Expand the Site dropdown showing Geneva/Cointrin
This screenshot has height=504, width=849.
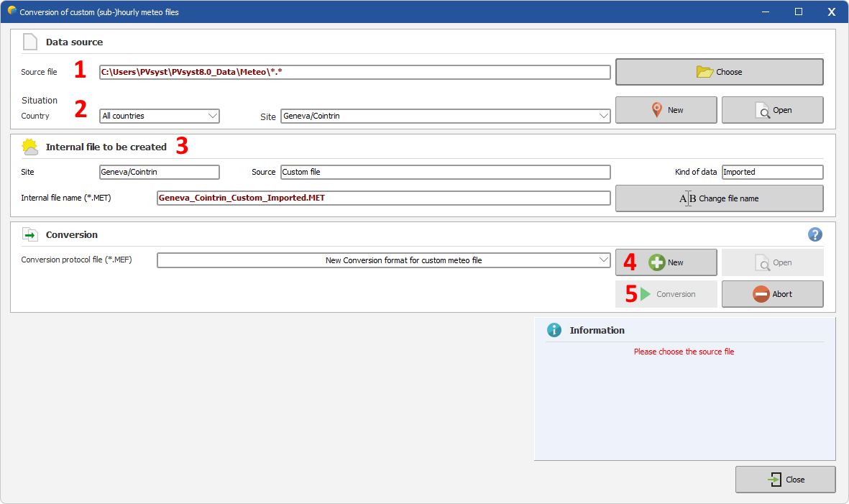445,116
